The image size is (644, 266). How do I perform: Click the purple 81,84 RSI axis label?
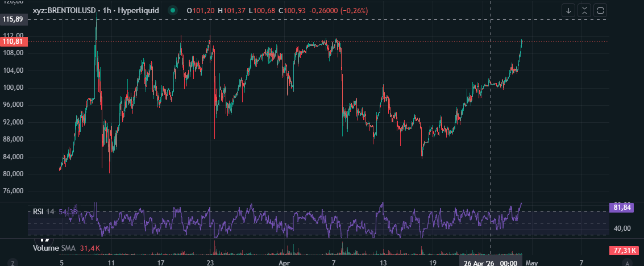coord(622,207)
